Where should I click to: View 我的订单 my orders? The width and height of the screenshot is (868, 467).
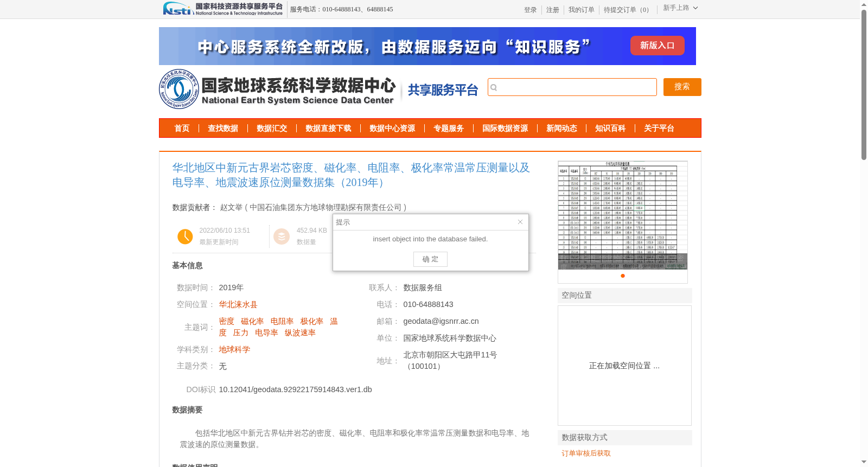[581, 10]
